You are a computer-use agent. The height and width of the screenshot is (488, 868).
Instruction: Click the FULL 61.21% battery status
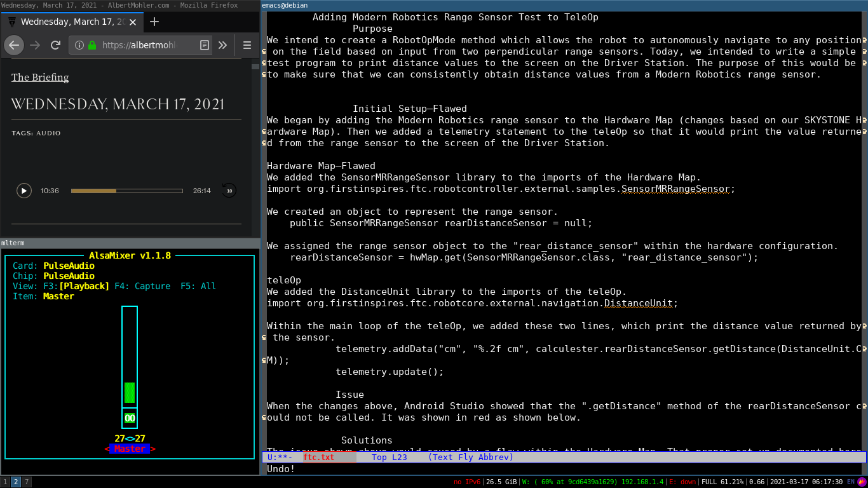[723, 482]
